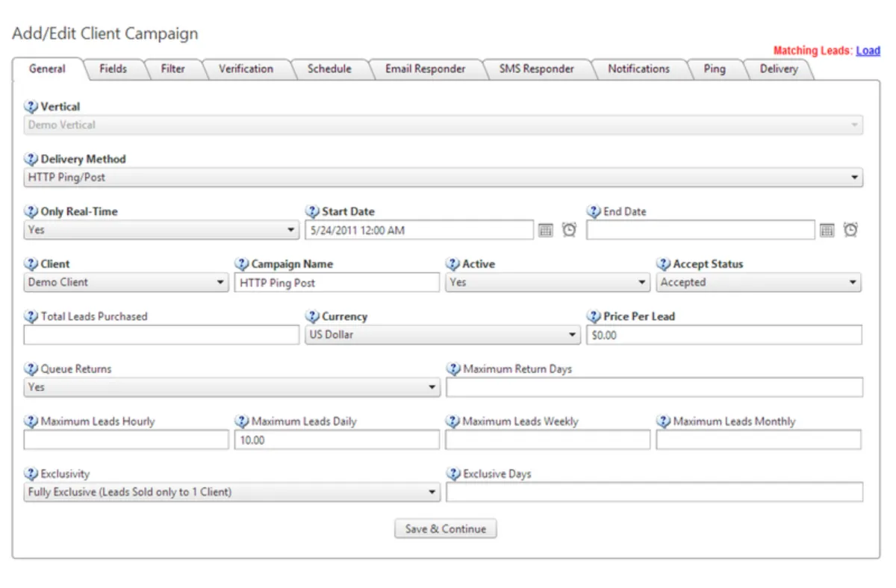Expand the Currency dropdown list

(572, 335)
